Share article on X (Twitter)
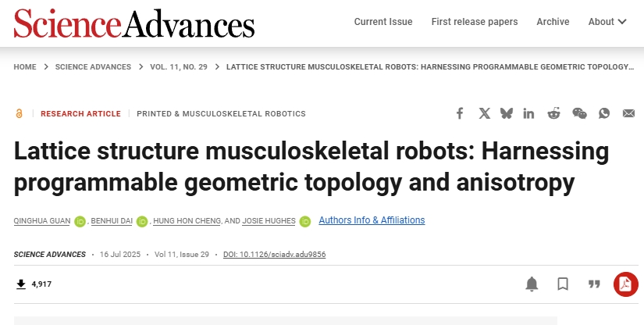 (485, 113)
